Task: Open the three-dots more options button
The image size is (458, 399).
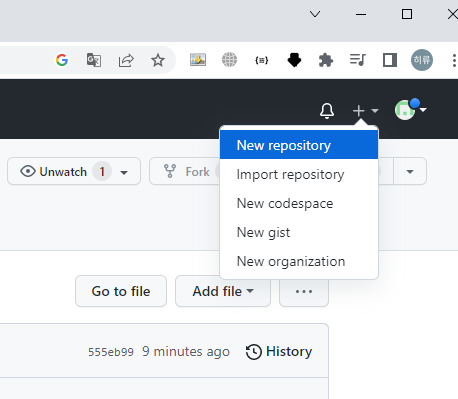Action: tap(304, 292)
